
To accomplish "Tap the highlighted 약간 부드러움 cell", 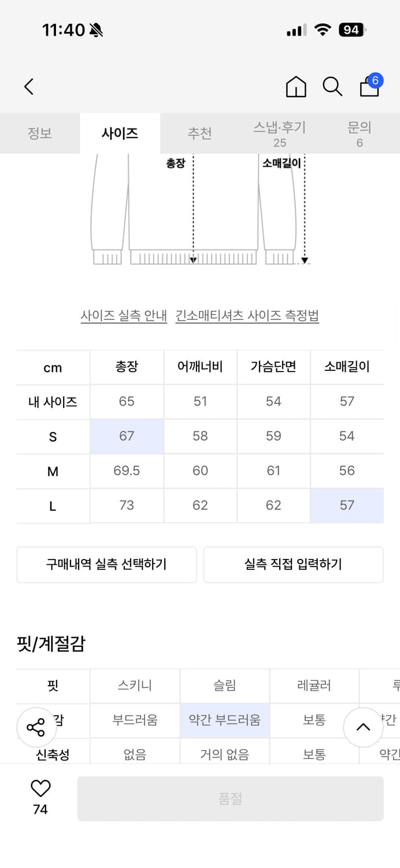I will (x=224, y=720).
